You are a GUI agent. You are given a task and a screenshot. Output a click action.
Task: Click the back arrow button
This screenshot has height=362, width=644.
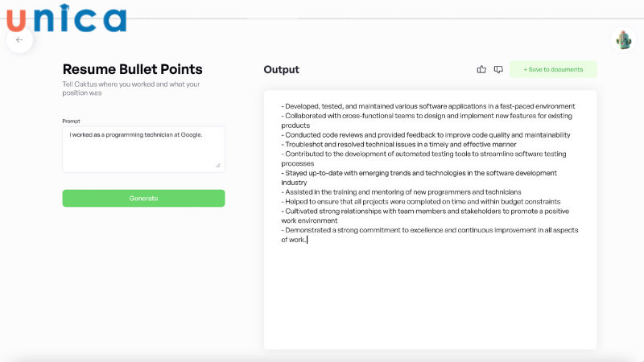point(19,39)
